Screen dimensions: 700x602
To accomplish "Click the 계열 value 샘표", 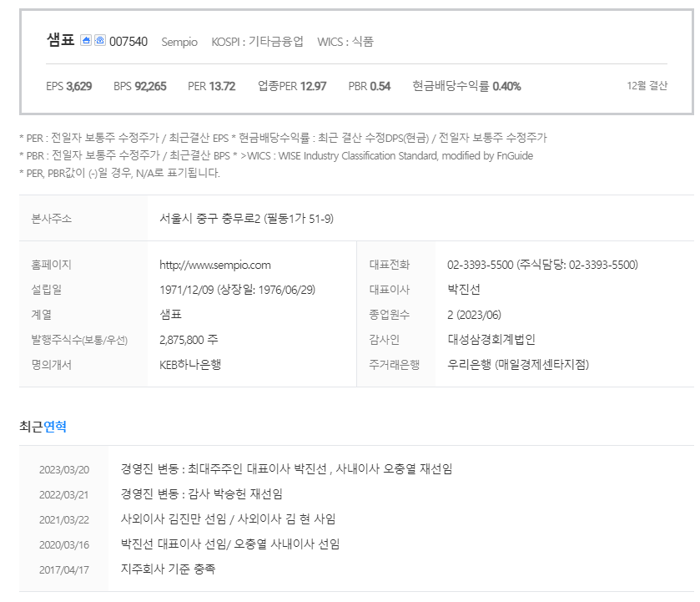I will 170,315.
